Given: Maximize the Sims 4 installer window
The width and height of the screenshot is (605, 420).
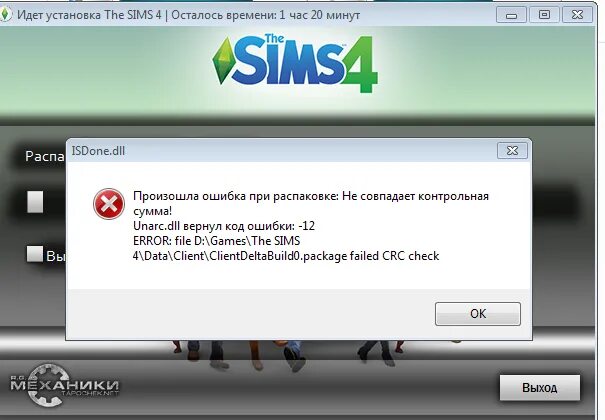Looking at the screenshot, I should coord(544,15).
